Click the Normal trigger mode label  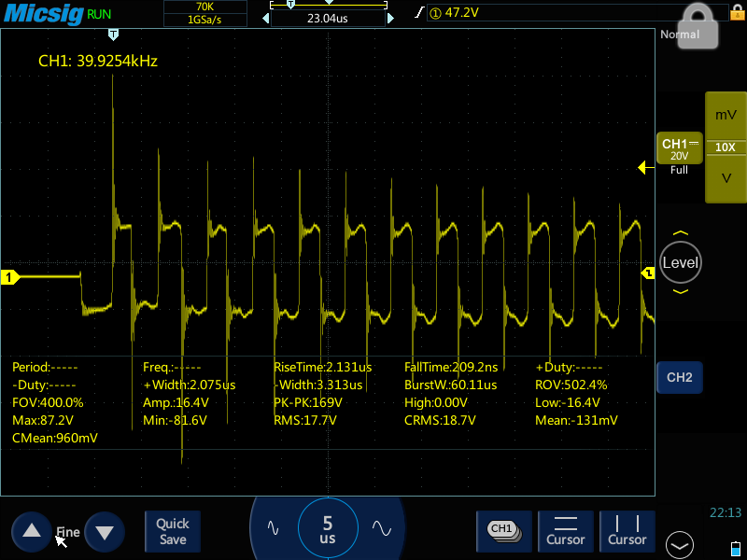[x=680, y=35]
